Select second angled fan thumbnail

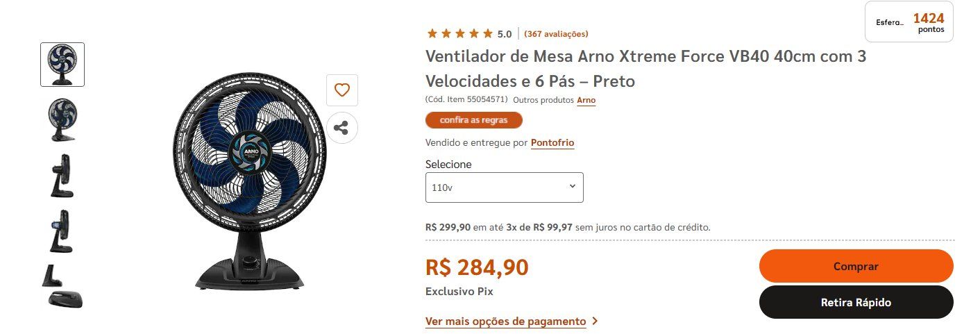(x=62, y=119)
